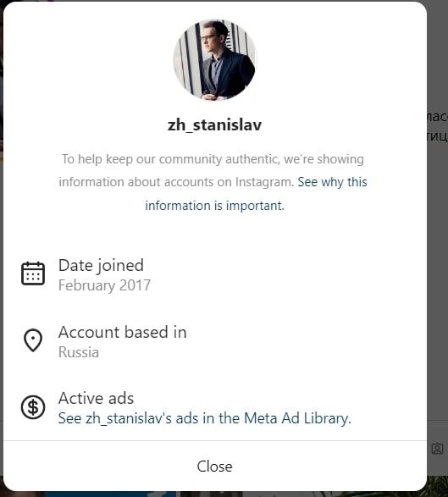Click the dimmed Cyrillic text behind the dialog
The height and width of the screenshot is (497, 448).
pyautogui.click(x=438, y=126)
